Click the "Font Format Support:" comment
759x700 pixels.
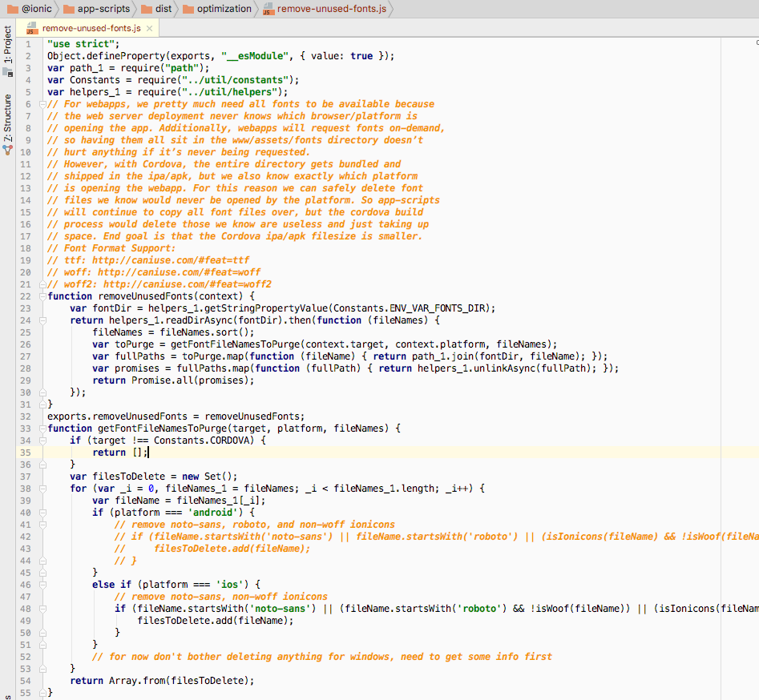pos(111,248)
